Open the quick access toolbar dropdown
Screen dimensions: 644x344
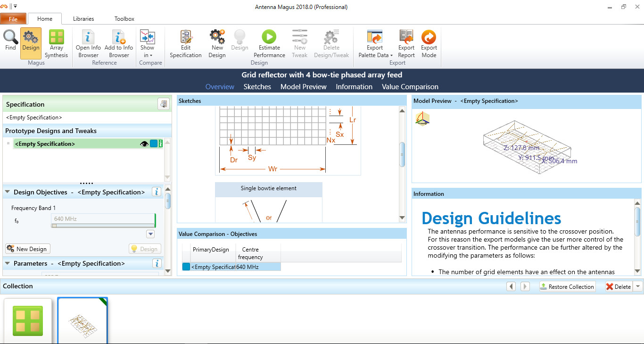[x=15, y=7]
